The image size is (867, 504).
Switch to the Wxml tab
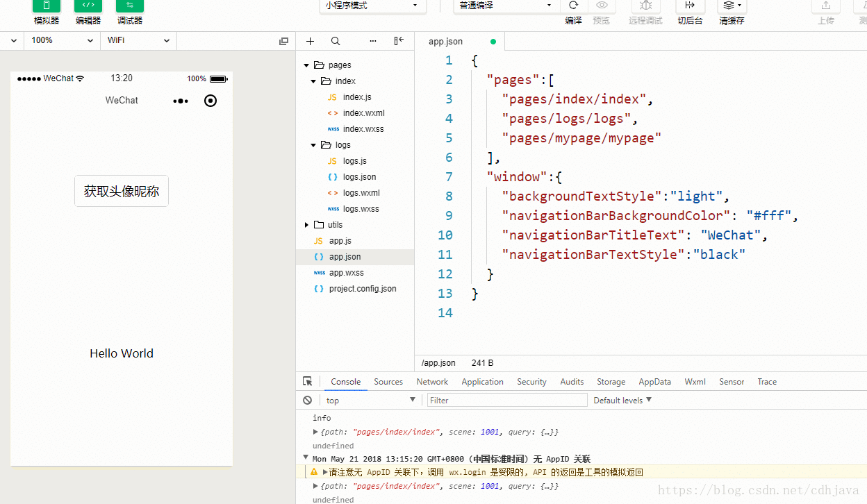coord(695,382)
